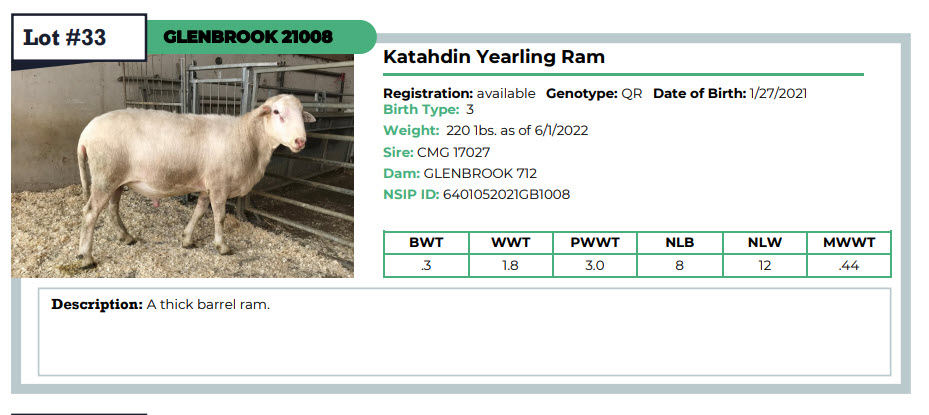
Task: Click the BWT column header
Action: (x=426, y=242)
